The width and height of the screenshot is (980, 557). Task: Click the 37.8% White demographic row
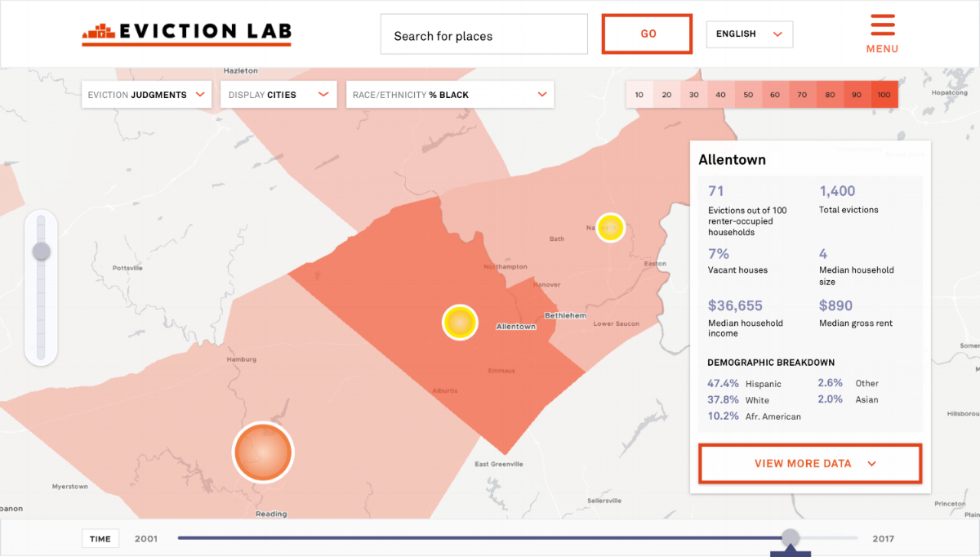(738, 399)
